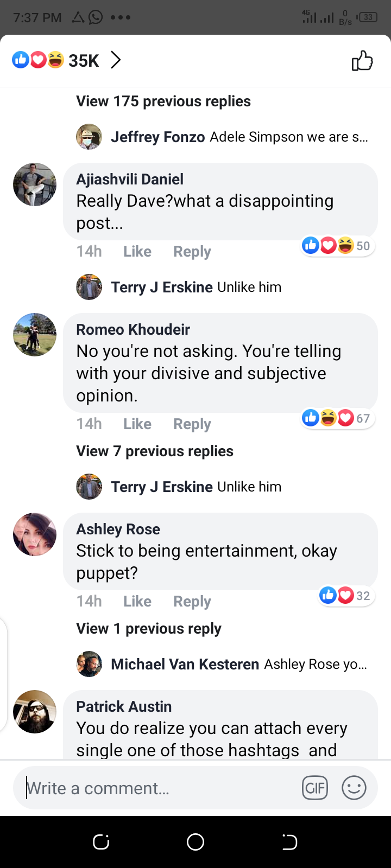Tap the Android recent apps icon

[x=101, y=842]
